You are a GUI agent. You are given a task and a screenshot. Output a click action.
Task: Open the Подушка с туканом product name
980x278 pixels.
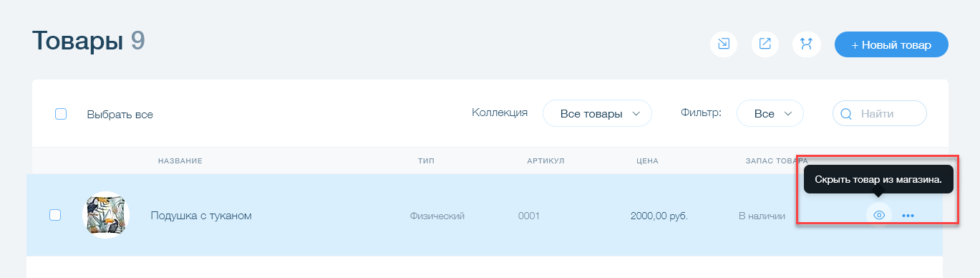point(201,215)
